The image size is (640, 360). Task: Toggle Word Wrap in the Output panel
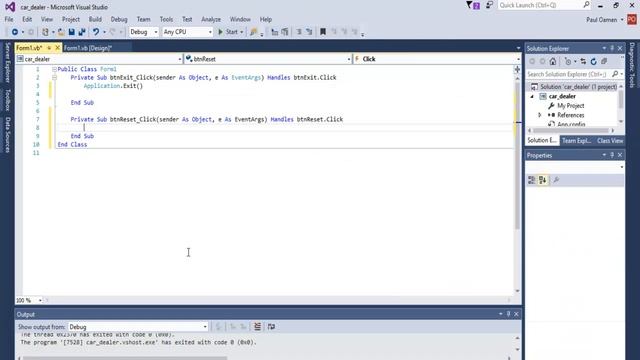(271, 327)
